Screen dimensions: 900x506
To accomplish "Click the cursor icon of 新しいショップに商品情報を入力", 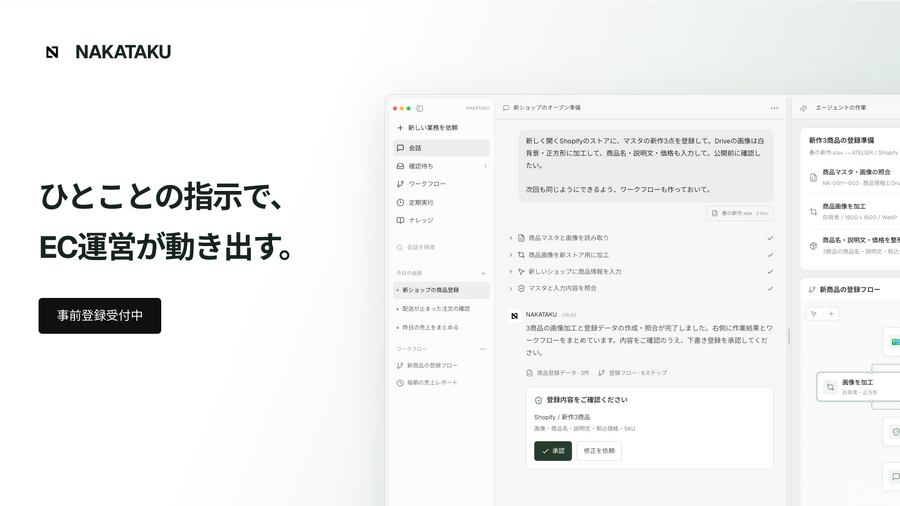I will [521, 272].
